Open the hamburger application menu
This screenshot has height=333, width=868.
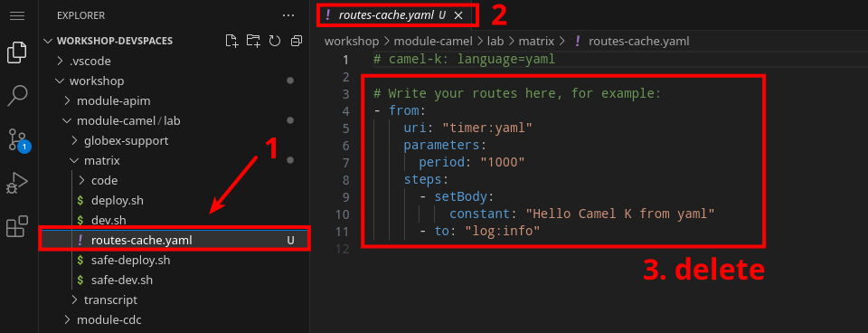pyautogui.click(x=17, y=15)
